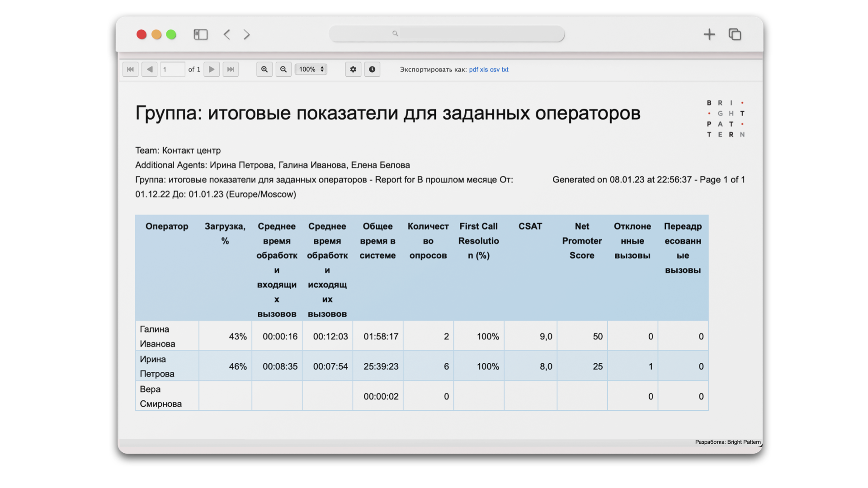This screenshot has width=868, height=488.
Task: Navigate back in the browser
Action: coord(227,34)
